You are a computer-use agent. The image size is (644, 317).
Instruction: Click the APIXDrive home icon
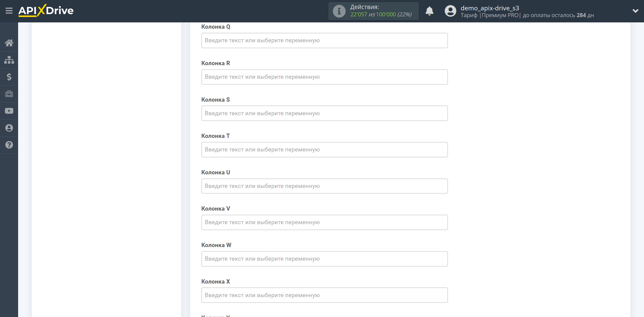pos(9,43)
